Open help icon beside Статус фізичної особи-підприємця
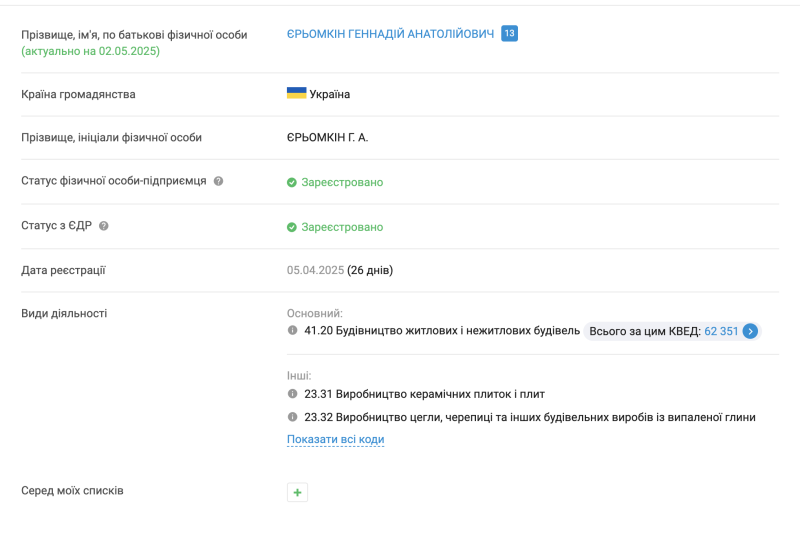Screen dimensions: 800x540 click(218, 182)
